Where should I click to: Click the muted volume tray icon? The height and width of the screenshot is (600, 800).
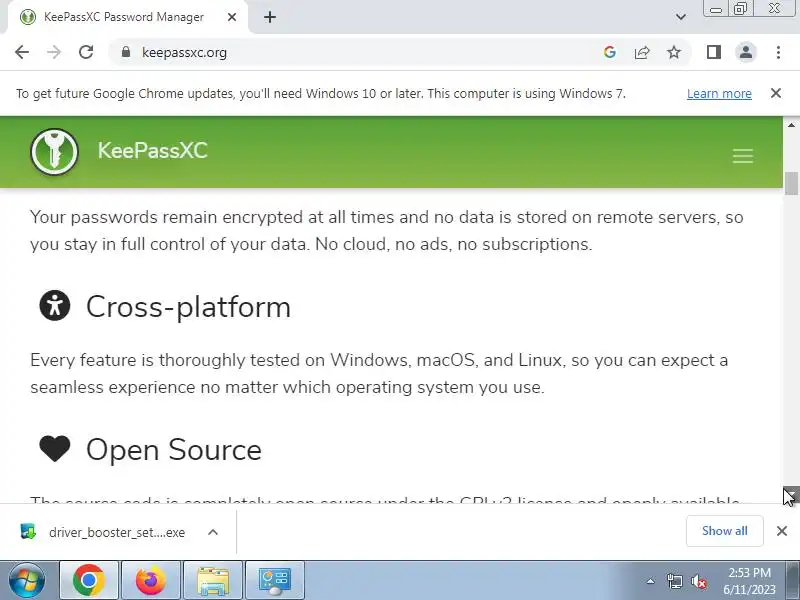point(699,581)
